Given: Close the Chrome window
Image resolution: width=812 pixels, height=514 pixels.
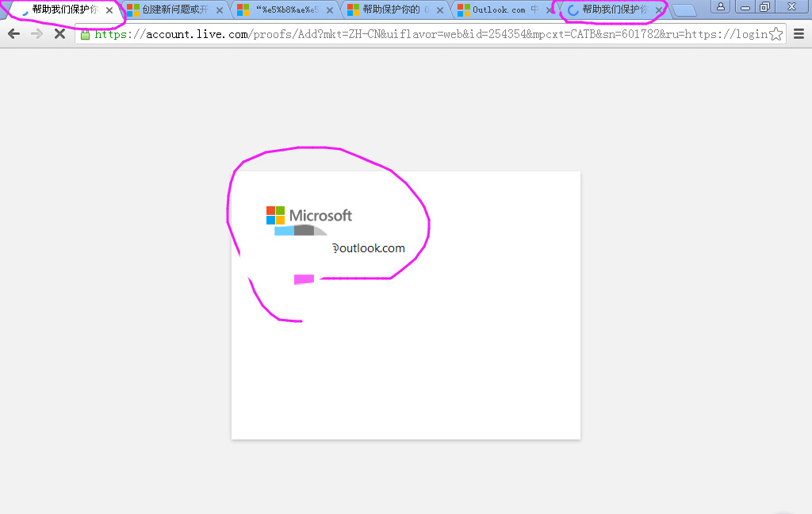Looking at the screenshot, I should pos(792,6).
